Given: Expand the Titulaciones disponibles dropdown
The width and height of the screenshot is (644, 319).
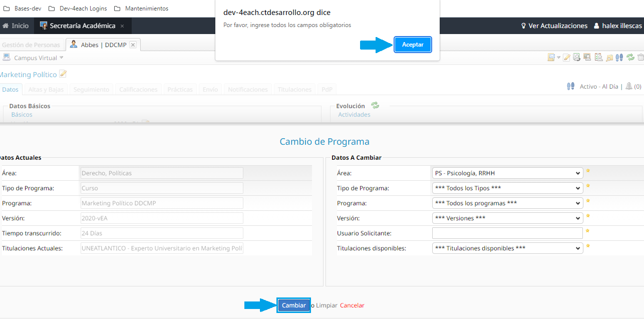Looking at the screenshot, I should click(507, 248).
